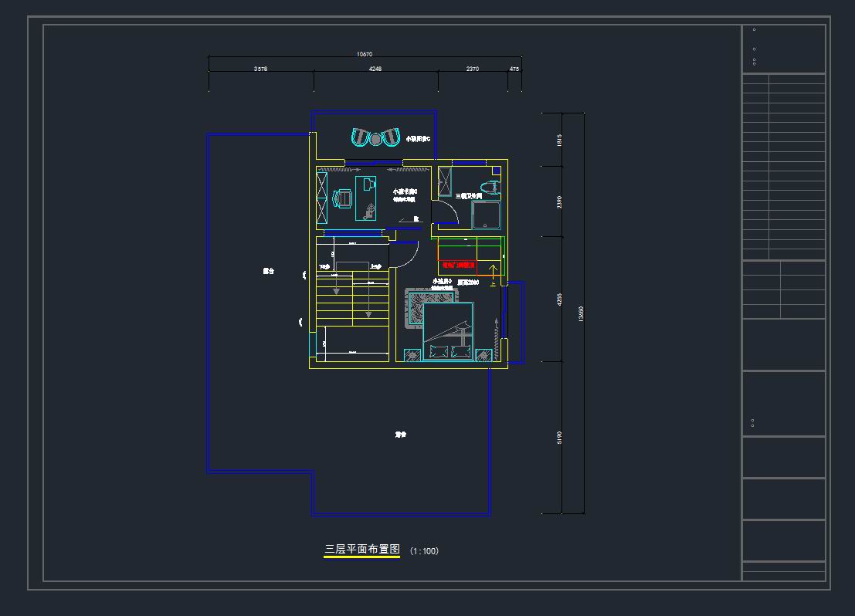Click the 三层平面布置图 drawing title
This screenshot has width=855, height=616.
(361, 550)
